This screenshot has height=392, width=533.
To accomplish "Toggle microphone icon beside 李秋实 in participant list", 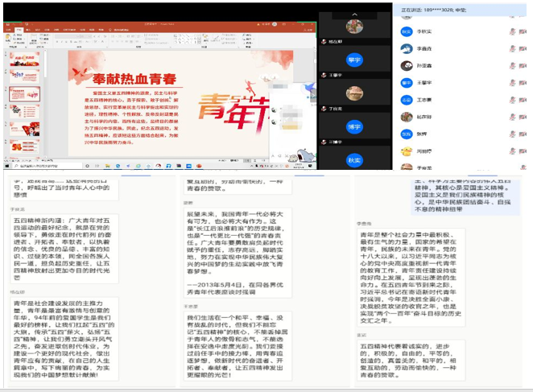I will pos(512,31).
